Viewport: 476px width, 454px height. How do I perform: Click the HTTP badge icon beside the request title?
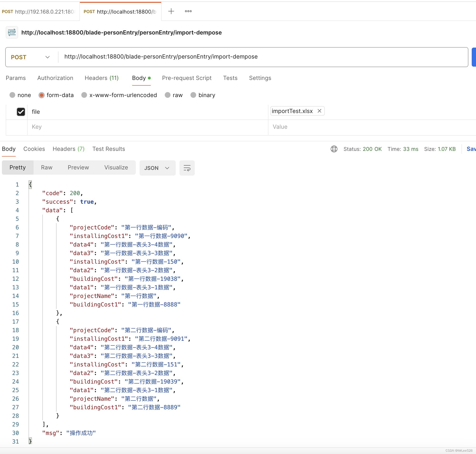click(x=12, y=32)
